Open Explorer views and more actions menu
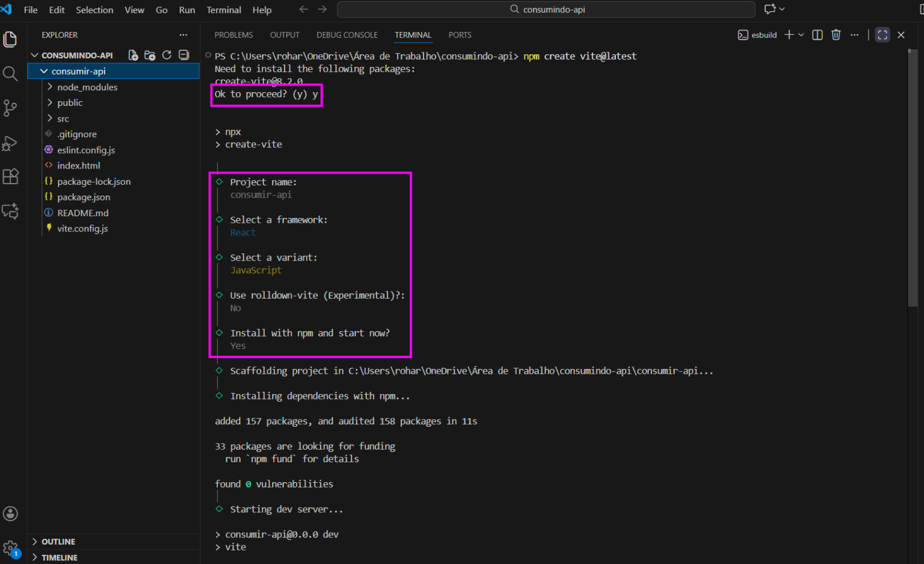This screenshot has width=924, height=564. (x=183, y=35)
